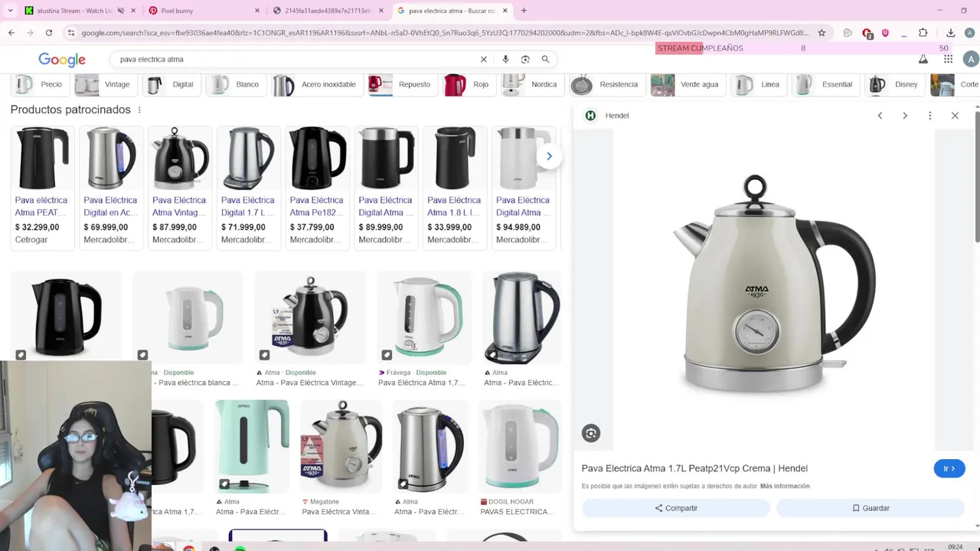Filter results by the Precio chip
Image resolution: width=980 pixels, height=551 pixels.
(x=40, y=84)
